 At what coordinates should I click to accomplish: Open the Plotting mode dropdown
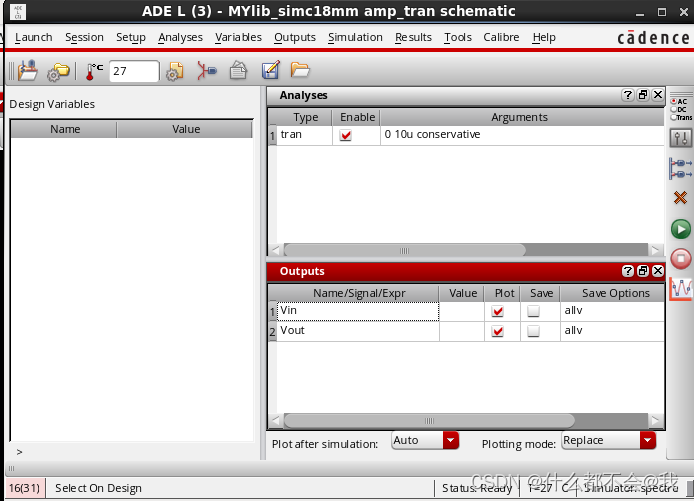(x=609, y=440)
